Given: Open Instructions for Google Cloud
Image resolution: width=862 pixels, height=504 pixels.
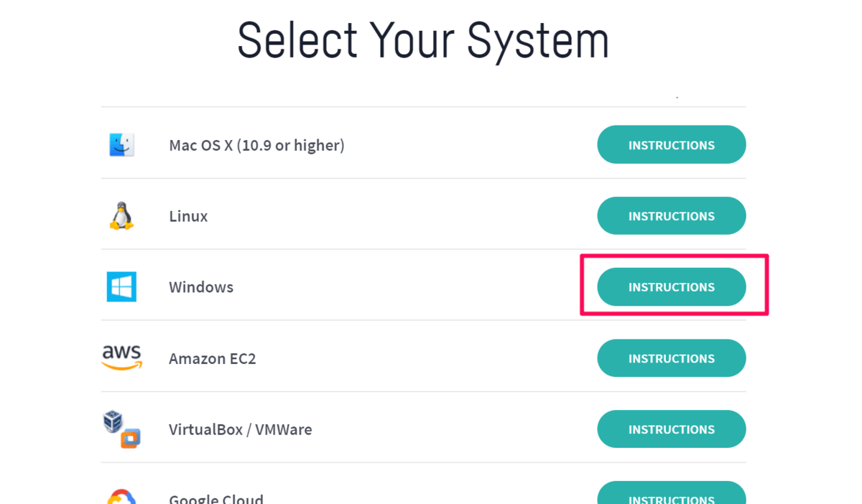Looking at the screenshot, I should point(671,495).
